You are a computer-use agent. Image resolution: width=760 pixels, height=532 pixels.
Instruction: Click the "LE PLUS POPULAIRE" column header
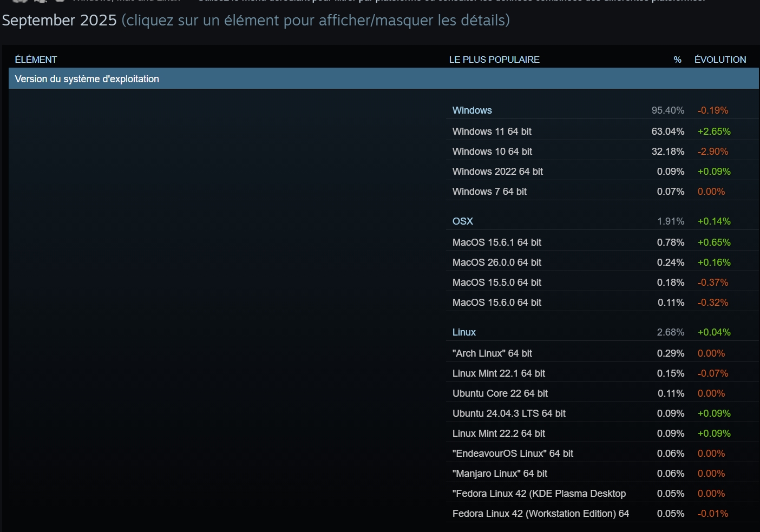[x=494, y=60]
